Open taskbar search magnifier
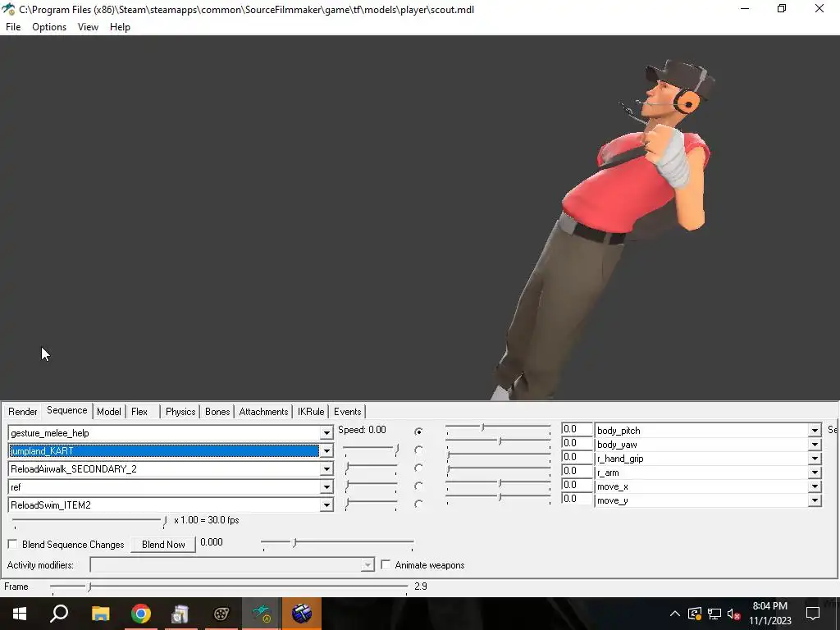840x630 pixels. pos(59,614)
